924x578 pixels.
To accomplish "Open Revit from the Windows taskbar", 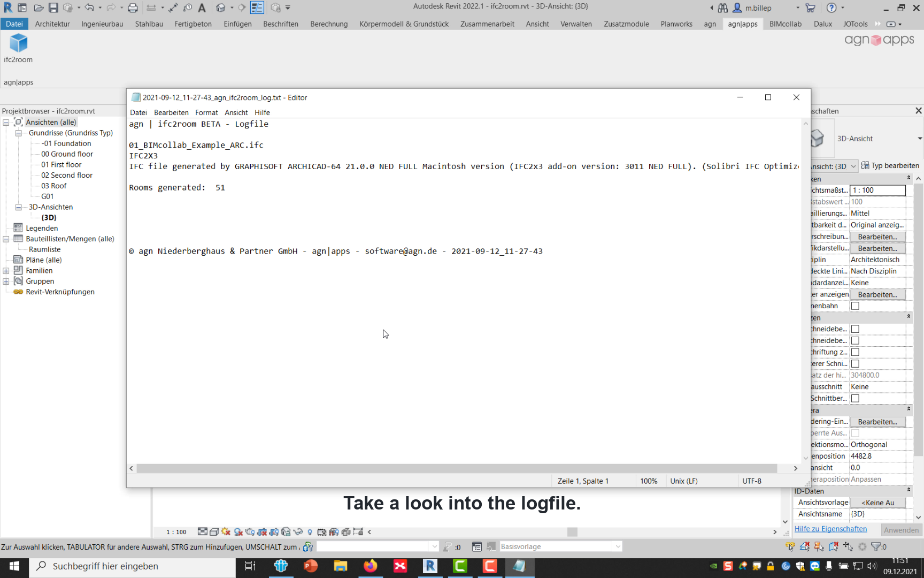I will coord(430,566).
